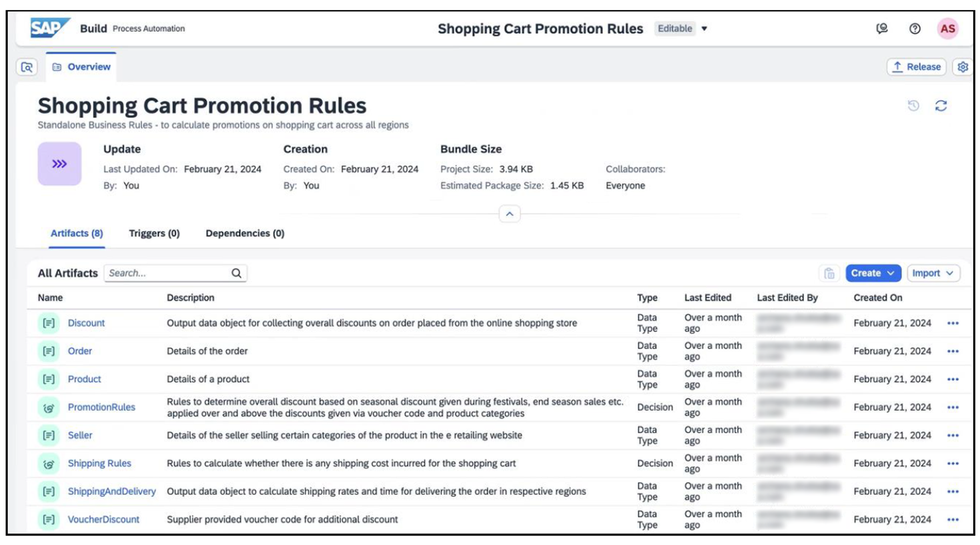Image resolution: width=980 pixels, height=545 pixels.
Task: Click the Last Edited column header
Action: tap(708, 298)
